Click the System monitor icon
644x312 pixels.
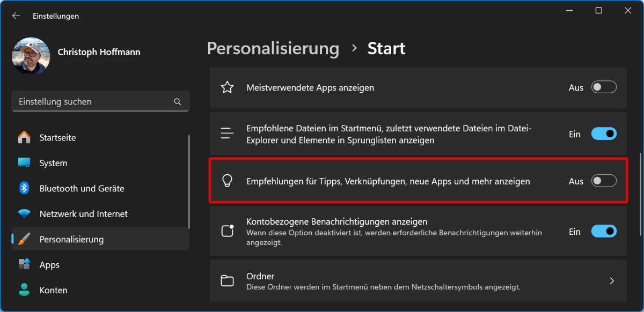point(24,163)
